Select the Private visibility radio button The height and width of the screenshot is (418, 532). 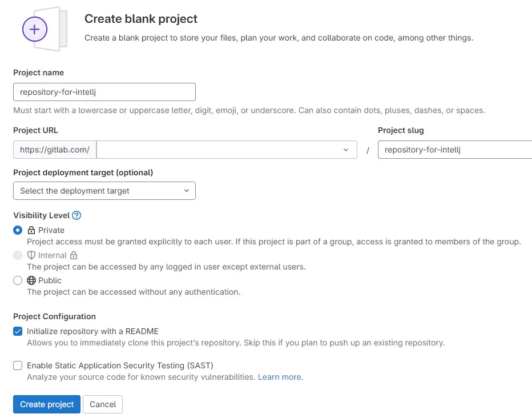tap(18, 230)
